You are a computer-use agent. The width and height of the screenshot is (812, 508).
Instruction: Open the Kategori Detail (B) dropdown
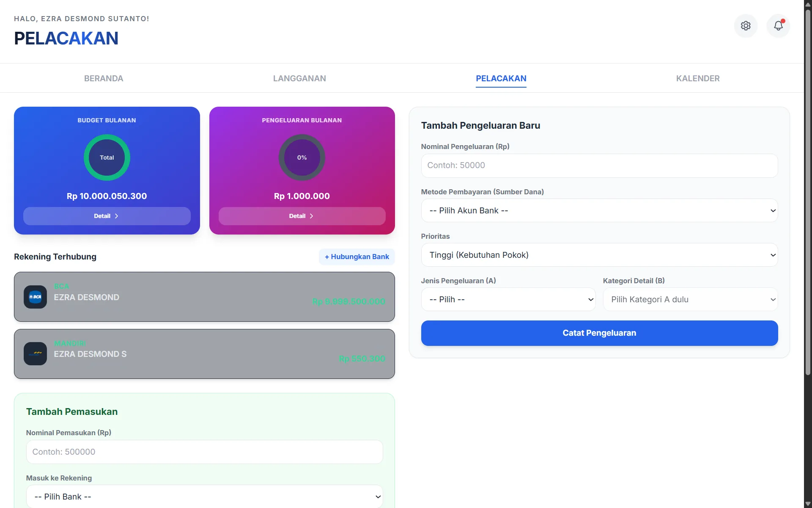(690, 299)
